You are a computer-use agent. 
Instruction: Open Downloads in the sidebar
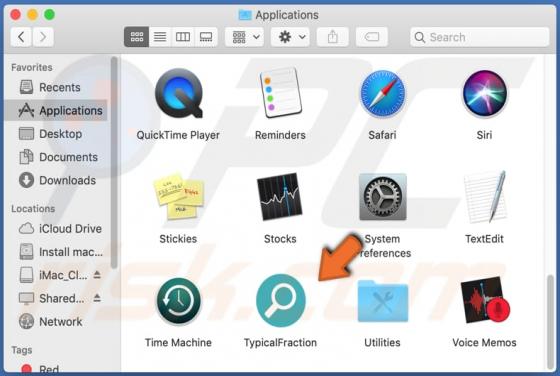pos(56,180)
